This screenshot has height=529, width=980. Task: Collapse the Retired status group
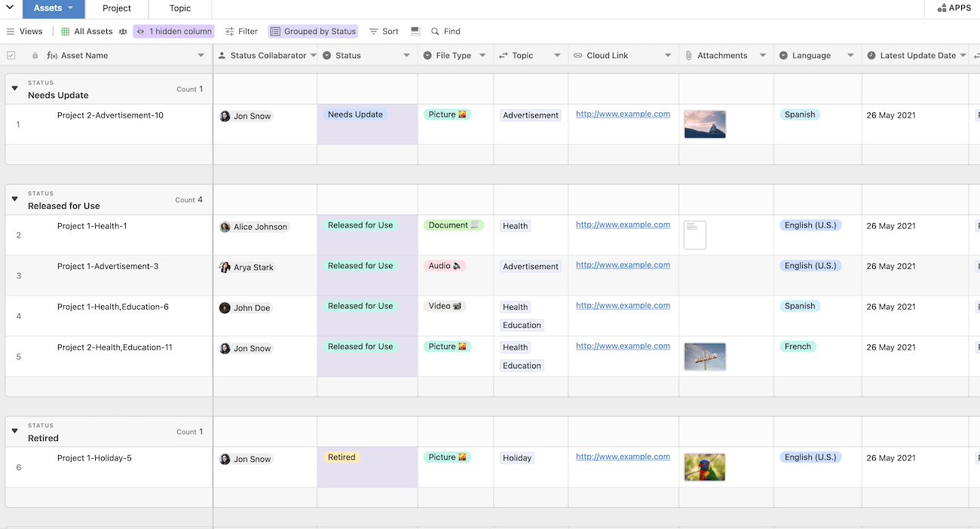click(14, 431)
